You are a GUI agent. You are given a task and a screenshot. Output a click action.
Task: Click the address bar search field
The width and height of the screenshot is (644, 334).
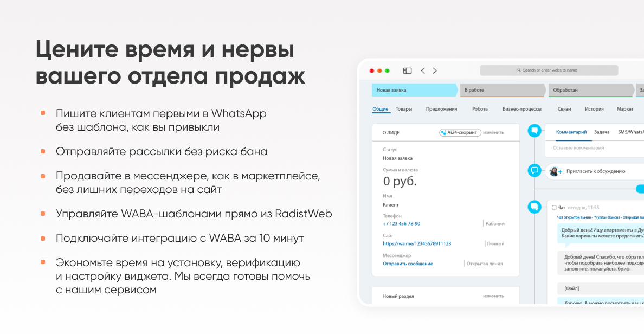point(549,70)
